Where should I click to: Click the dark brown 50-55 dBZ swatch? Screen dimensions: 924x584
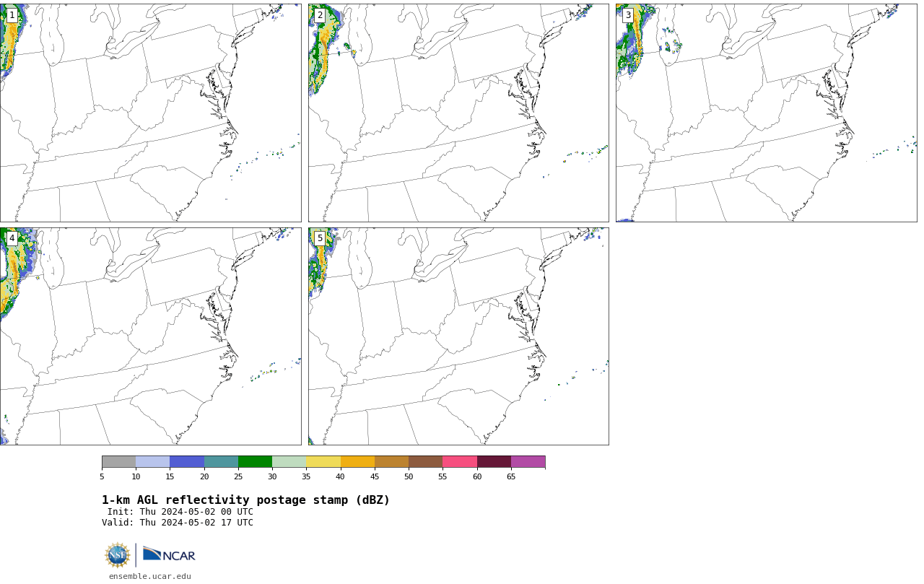[425, 462]
